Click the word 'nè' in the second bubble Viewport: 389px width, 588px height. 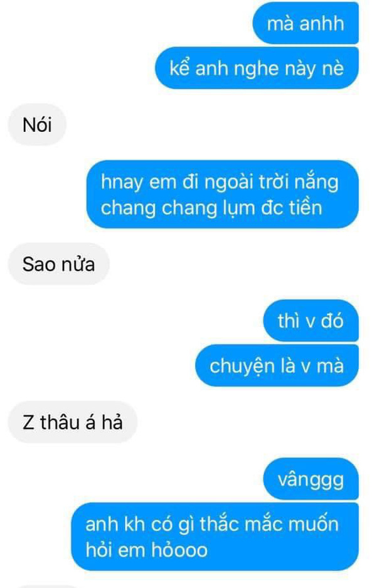[333, 68]
